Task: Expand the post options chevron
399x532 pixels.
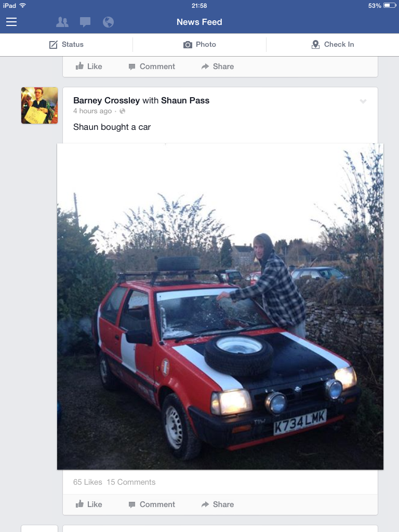Action: [x=363, y=101]
